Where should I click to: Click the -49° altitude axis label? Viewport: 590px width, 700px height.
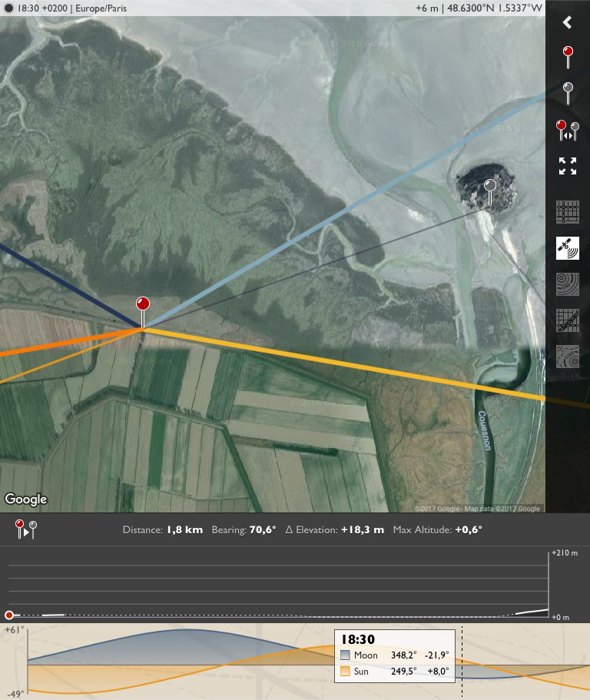[x=16, y=694]
